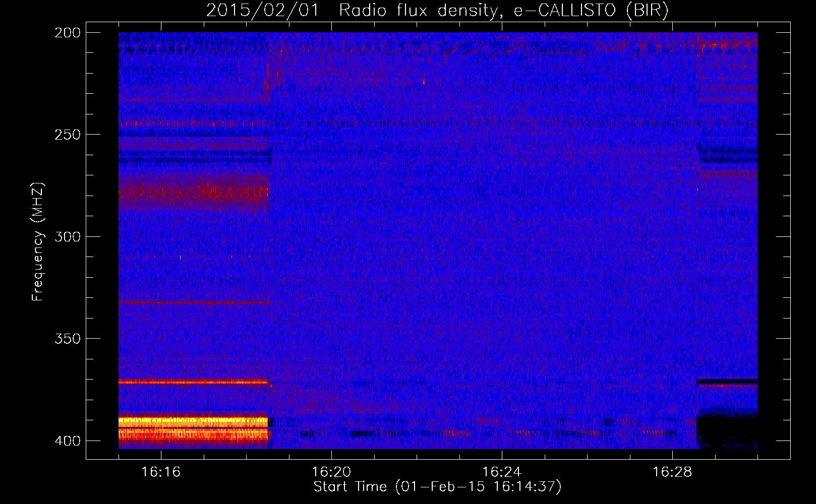Screen dimensions: 816x504
Task: Click the plot title '2015/02/01 Radio flux density, e-CALLISTO (BIR)'
Action: [x=437, y=10]
